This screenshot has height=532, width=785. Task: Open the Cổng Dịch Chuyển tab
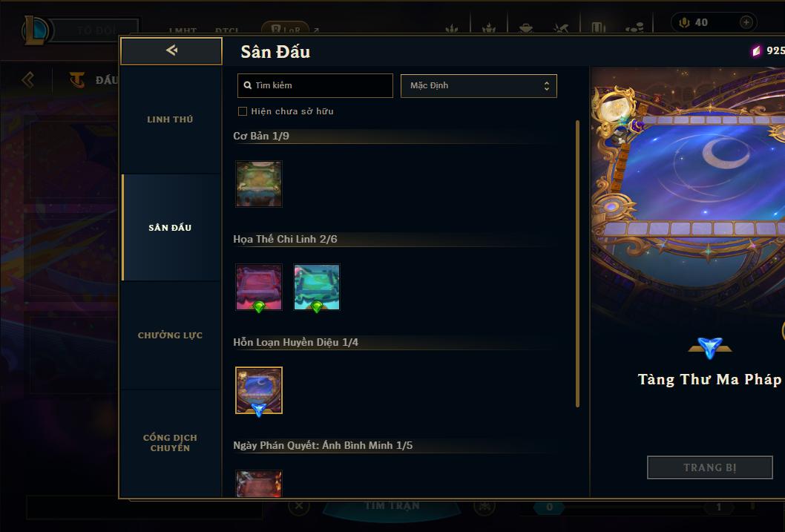pos(170,443)
